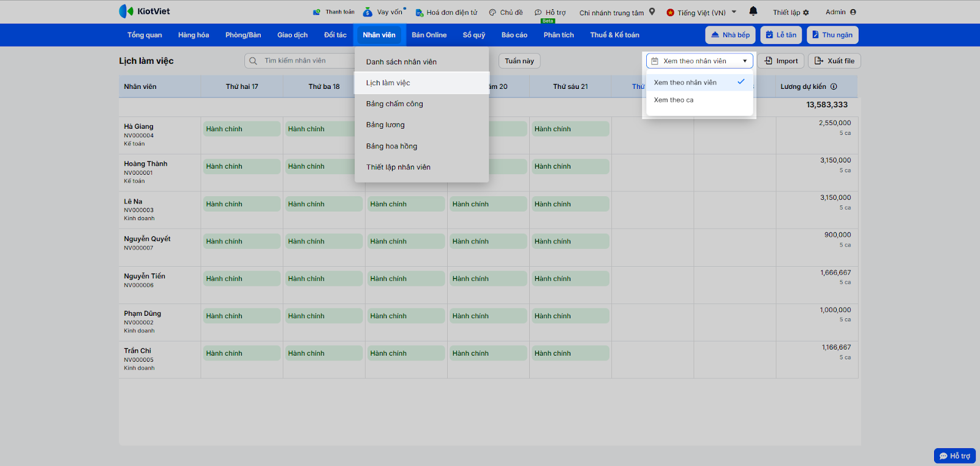Select Thiết lập nhân viên menu item
The height and width of the screenshot is (466, 980).
pyautogui.click(x=421, y=167)
